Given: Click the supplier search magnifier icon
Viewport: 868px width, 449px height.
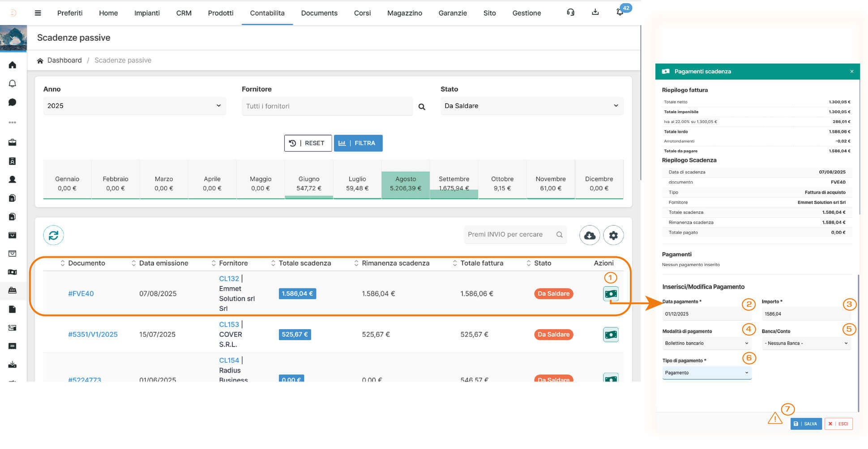Looking at the screenshot, I should pos(422,107).
